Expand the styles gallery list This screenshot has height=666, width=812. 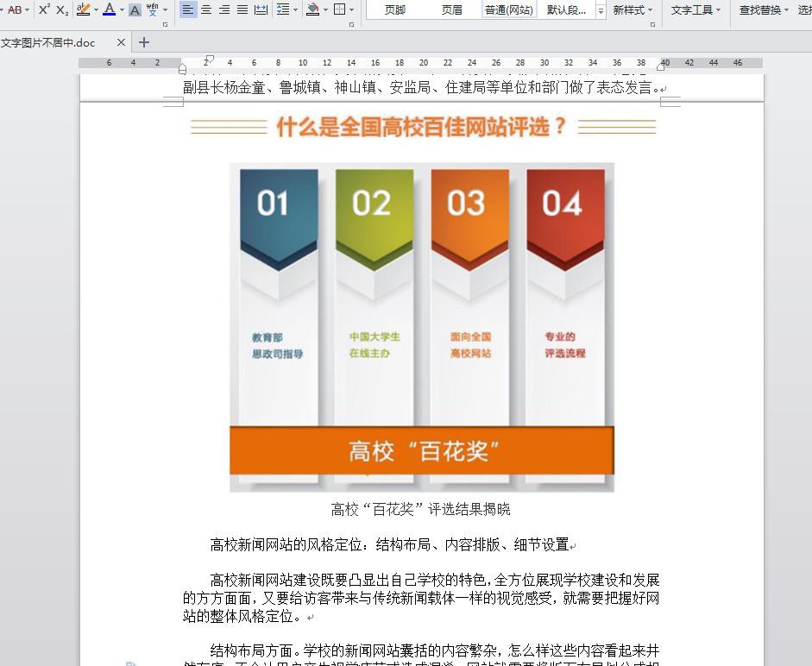[601, 10]
